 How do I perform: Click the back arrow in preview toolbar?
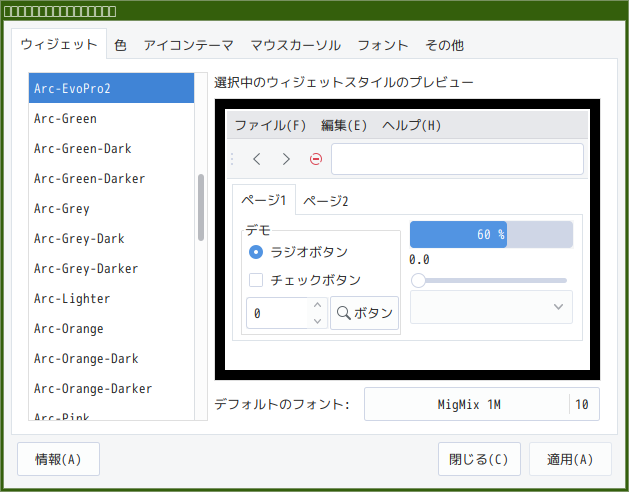click(257, 159)
